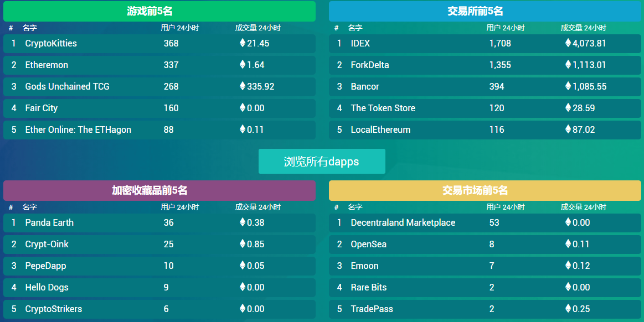Click the 53 users value for Decentraland
This screenshot has height=322, width=644.
[x=494, y=223]
